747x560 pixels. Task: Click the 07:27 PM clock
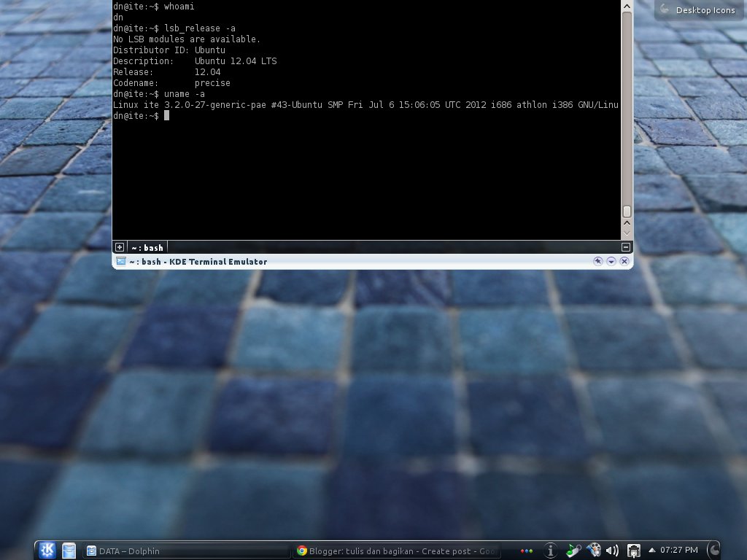679,550
